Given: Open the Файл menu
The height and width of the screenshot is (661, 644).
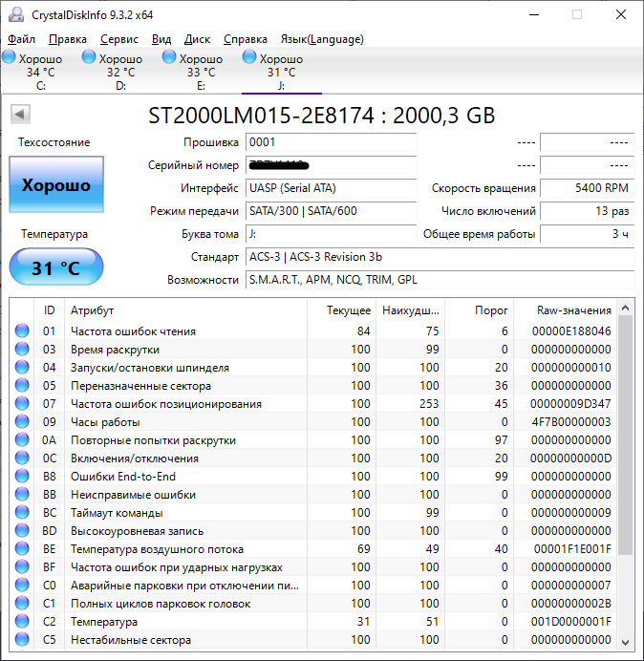Looking at the screenshot, I should point(22,39).
